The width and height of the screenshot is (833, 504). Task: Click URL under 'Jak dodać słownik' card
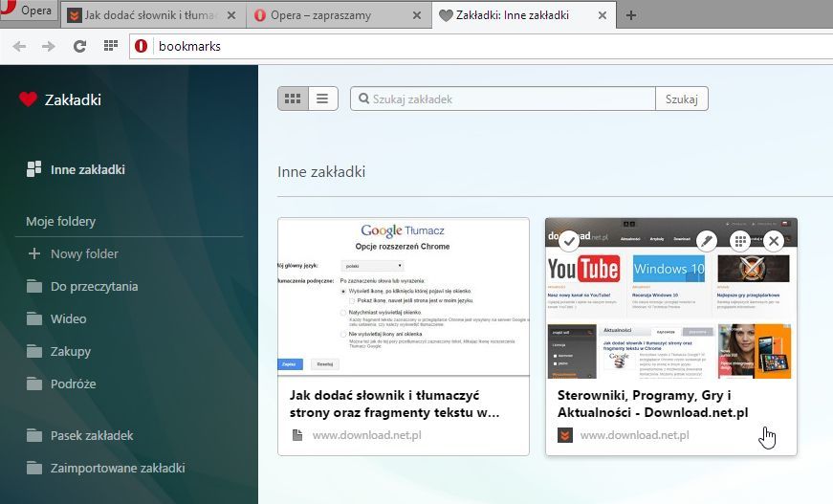point(366,435)
